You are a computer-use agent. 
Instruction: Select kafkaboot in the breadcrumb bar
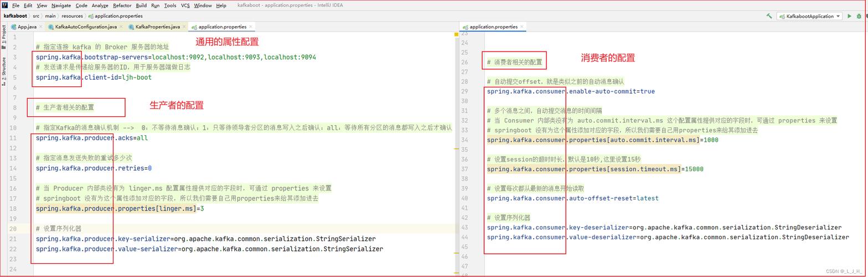pyautogui.click(x=15, y=16)
